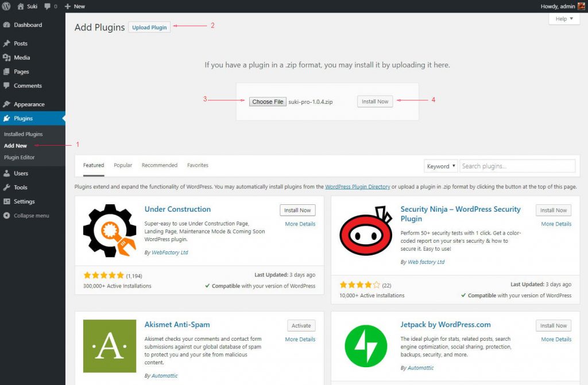This screenshot has height=385, width=588.
Task: Open More Details for Jetpack
Action: point(556,340)
